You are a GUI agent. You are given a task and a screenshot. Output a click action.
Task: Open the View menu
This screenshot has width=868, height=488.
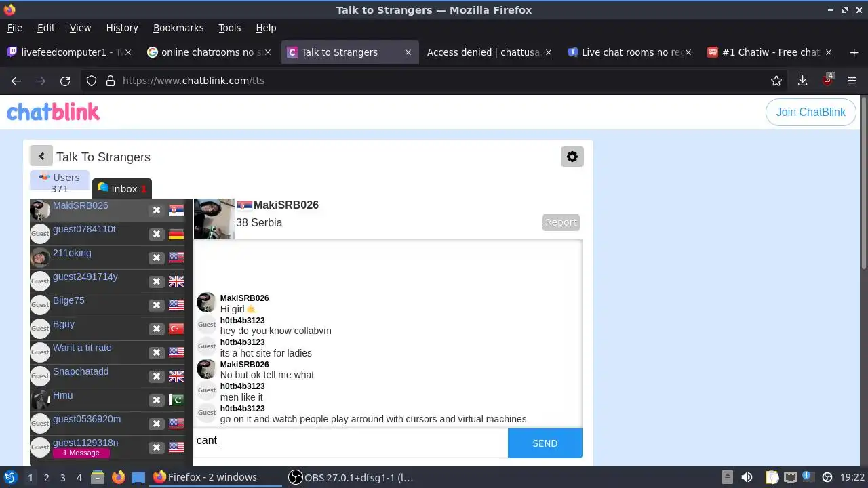tap(80, 28)
